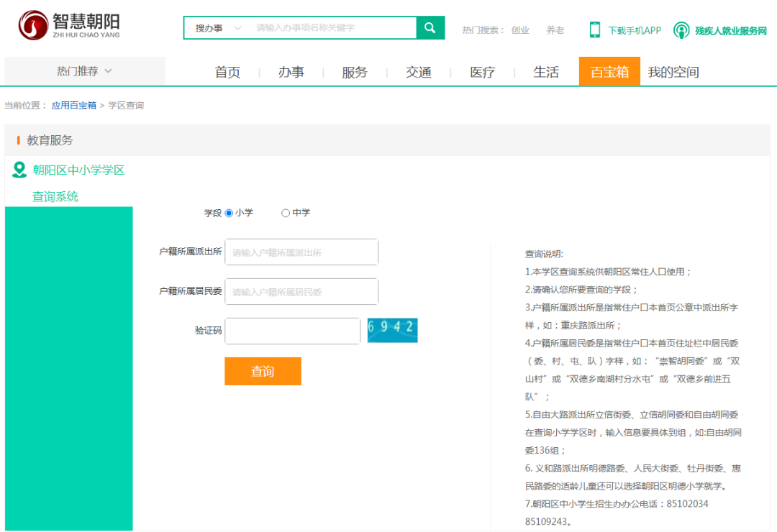This screenshot has width=777, height=532.
Task: Refresh the 6942 captcha image
Action: [x=392, y=330]
